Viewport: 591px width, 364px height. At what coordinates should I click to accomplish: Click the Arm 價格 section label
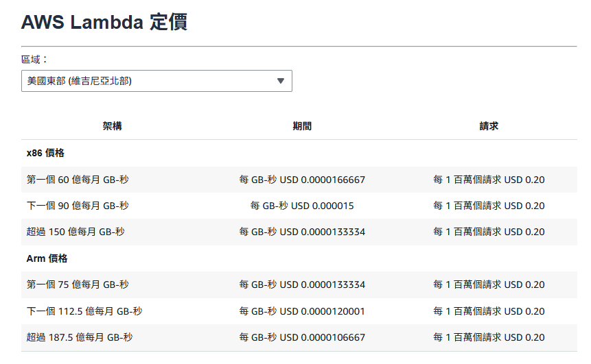47,258
